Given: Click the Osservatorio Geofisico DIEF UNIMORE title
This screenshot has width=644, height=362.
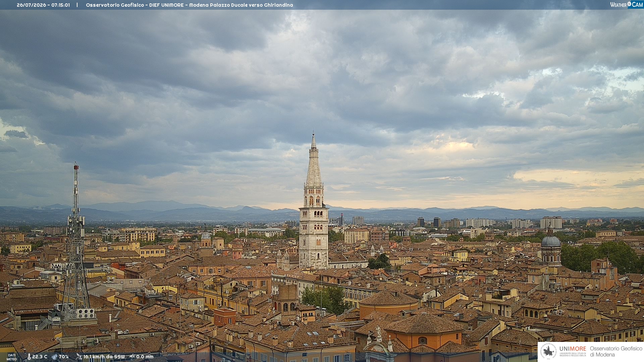Looking at the screenshot, I should click(190, 5).
